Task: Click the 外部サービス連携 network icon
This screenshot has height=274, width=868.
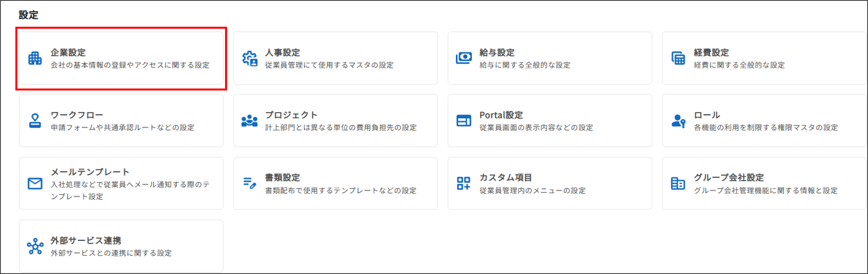Action: 35,247
